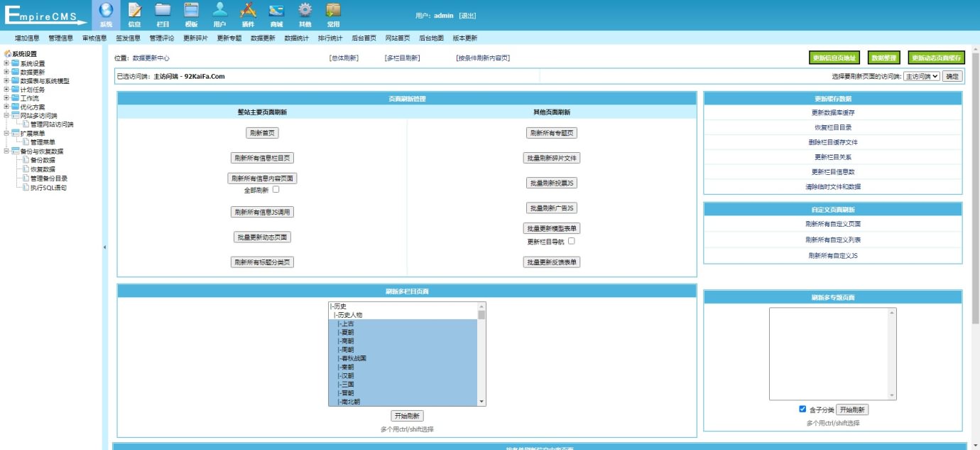Open 增加信息 in the submenu bar
980x450 pixels.
pos(27,38)
